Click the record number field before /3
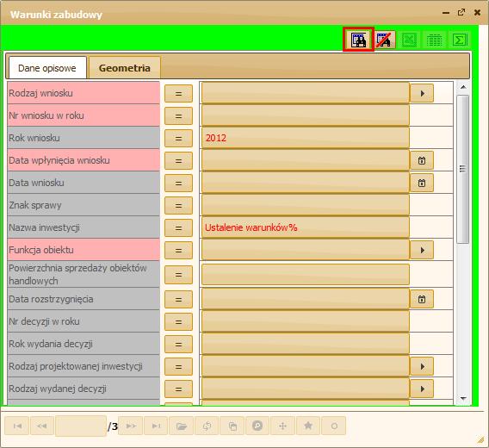Viewport: 489px width, 448px height. 81,426
